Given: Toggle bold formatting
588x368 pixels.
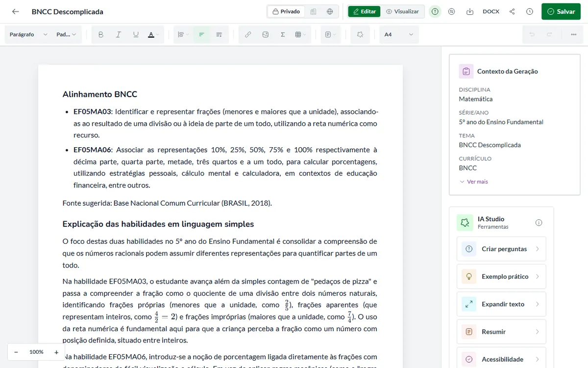Looking at the screenshot, I should (101, 34).
